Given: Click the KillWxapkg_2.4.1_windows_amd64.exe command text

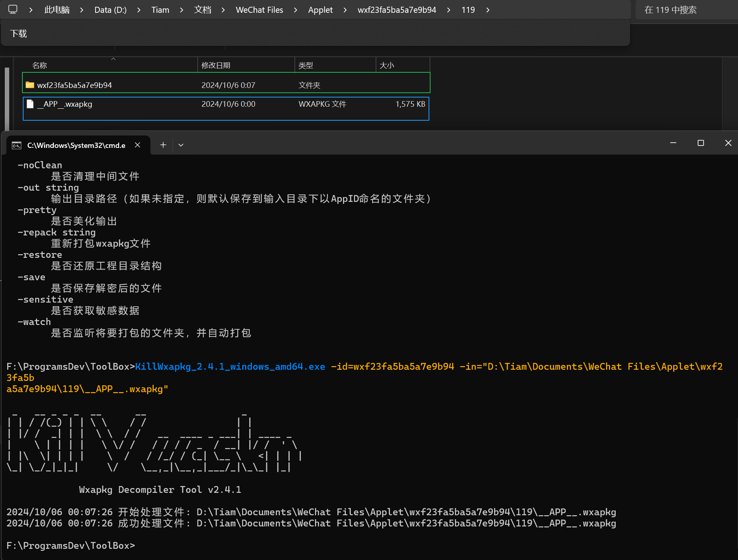Looking at the screenshot, I should coord(230,367).
